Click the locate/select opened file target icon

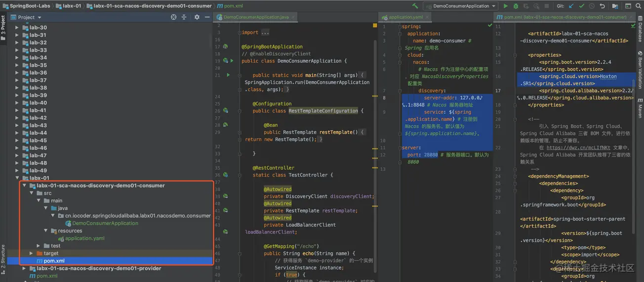[x=173, y=17]
